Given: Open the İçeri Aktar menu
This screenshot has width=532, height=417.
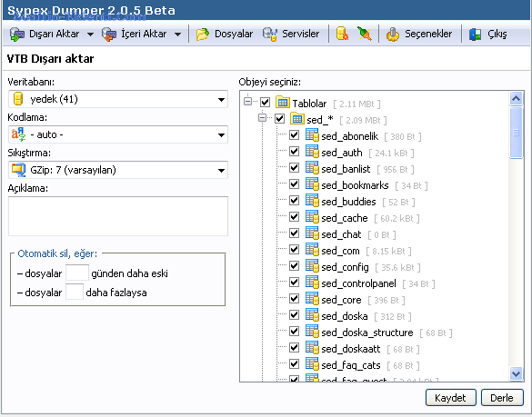Looking at the screenshot, I should click(144, 34).
